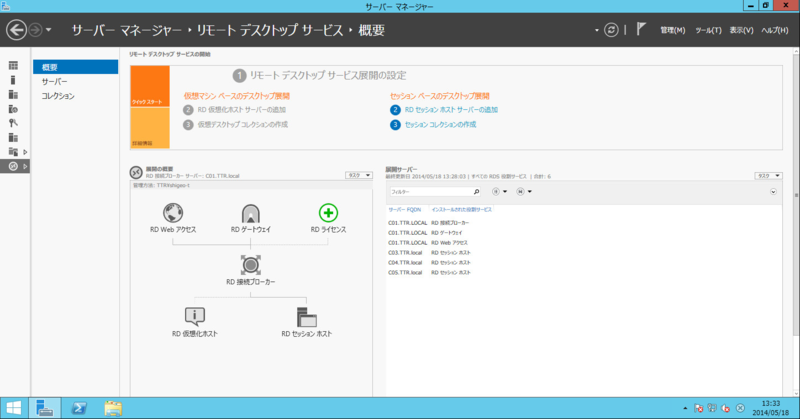Click the red flag tray icon
This screenshot has width=800, height=419.
[699, 408]
